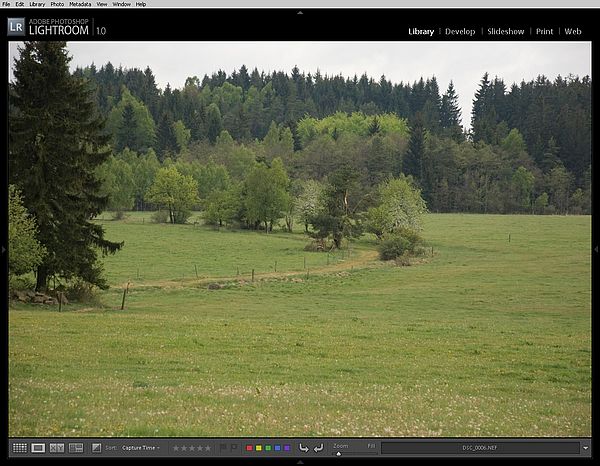The width and height of the screenshot is (600, 466).
Task: Rotate photo counterclockwise
Action: (304, 448)
